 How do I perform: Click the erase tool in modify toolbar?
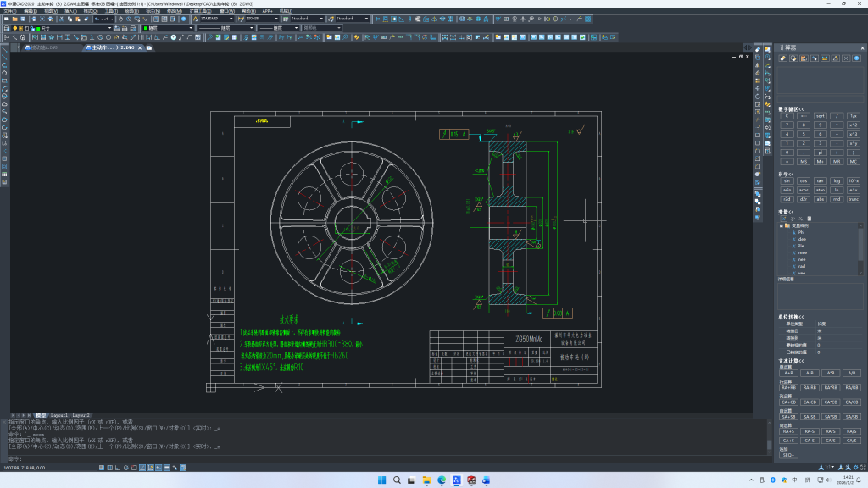click(x=758, y=50)
